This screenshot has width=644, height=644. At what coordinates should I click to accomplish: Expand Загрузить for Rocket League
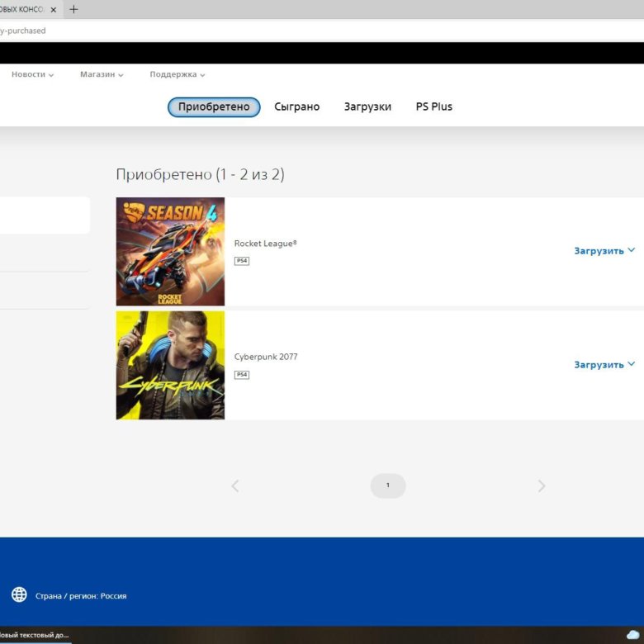tap(604, 250)
